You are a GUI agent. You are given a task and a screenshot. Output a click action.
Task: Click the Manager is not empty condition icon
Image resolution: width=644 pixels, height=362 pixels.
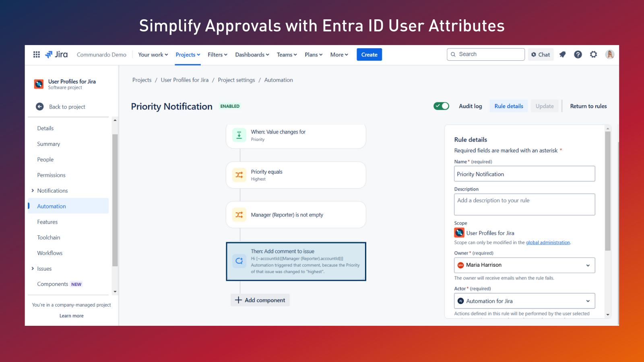(x=239, y=215)
